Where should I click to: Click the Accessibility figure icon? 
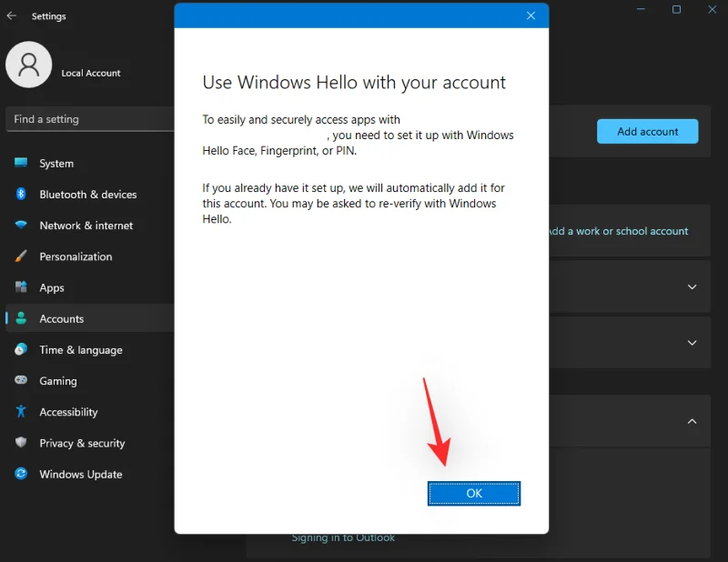[21, 411]
